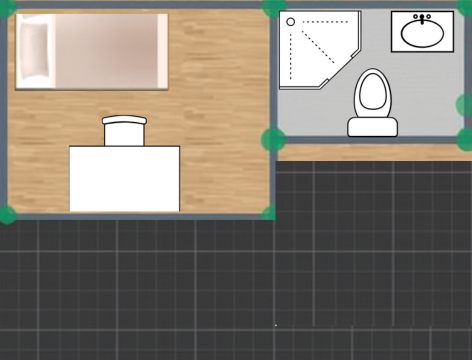Click the green node at bedroom top-left corner

(x=7, y=7)
